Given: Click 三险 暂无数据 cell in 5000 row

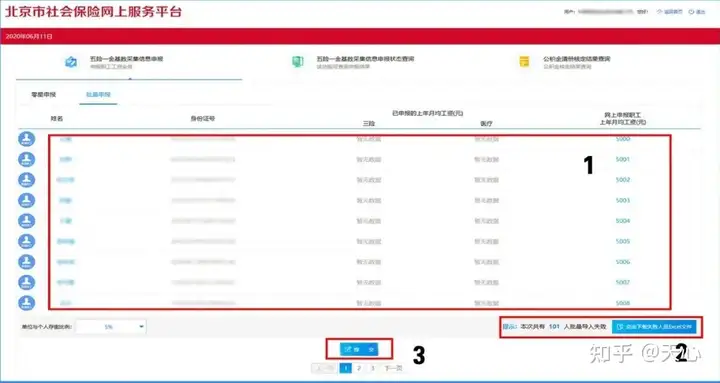Looking at the screenshot, I should 369,139.
